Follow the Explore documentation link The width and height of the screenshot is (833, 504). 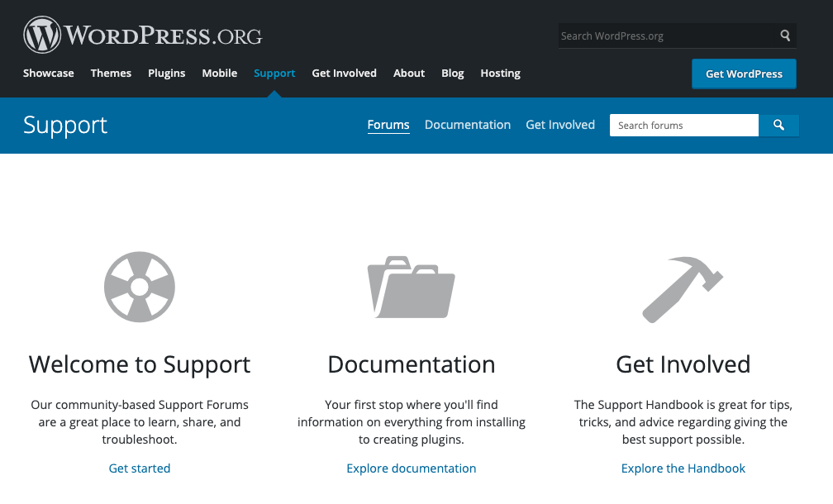(x=412, y=468)
